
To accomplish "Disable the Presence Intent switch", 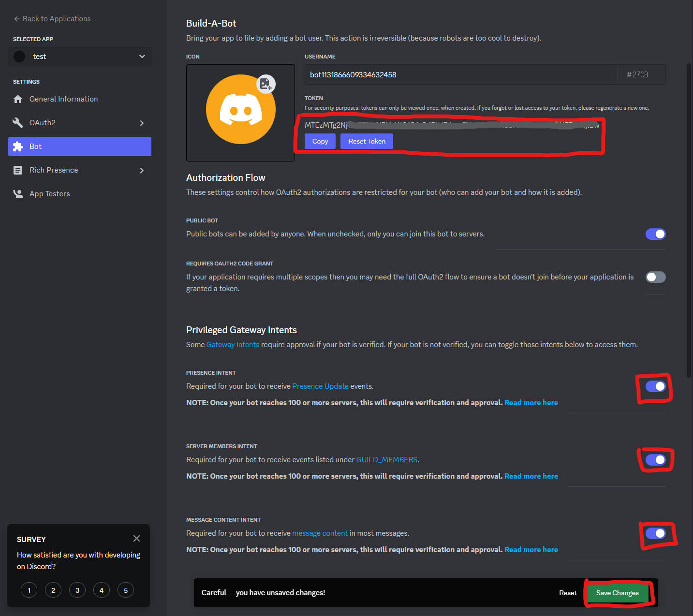I will [655, 386].
